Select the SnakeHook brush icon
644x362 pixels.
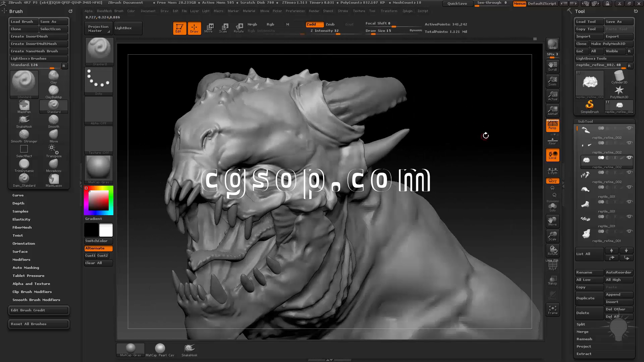(24, 120)
